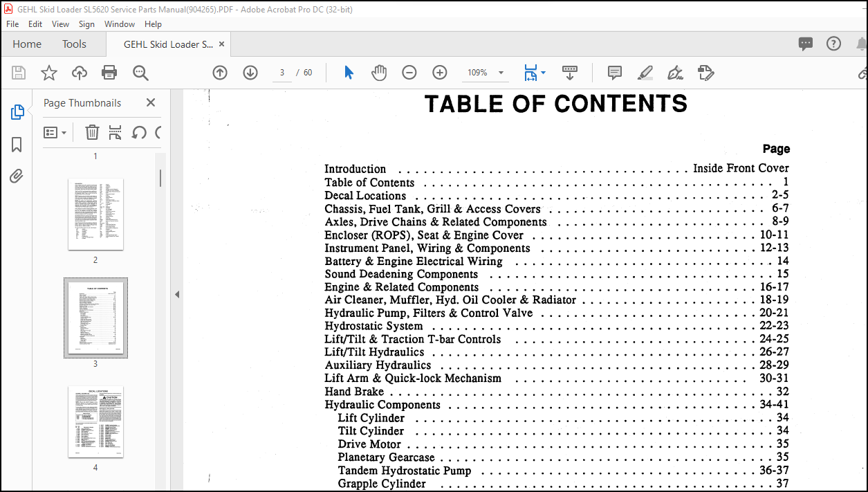Click the 'Hydrostatic System' contents entry
This screenshot has width=868, height=492.
click(x=373, y=326)
